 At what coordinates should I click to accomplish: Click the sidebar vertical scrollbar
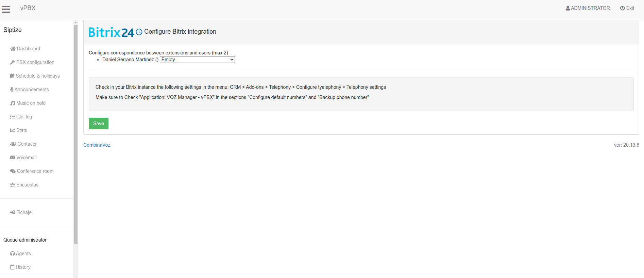click(75, 136)
